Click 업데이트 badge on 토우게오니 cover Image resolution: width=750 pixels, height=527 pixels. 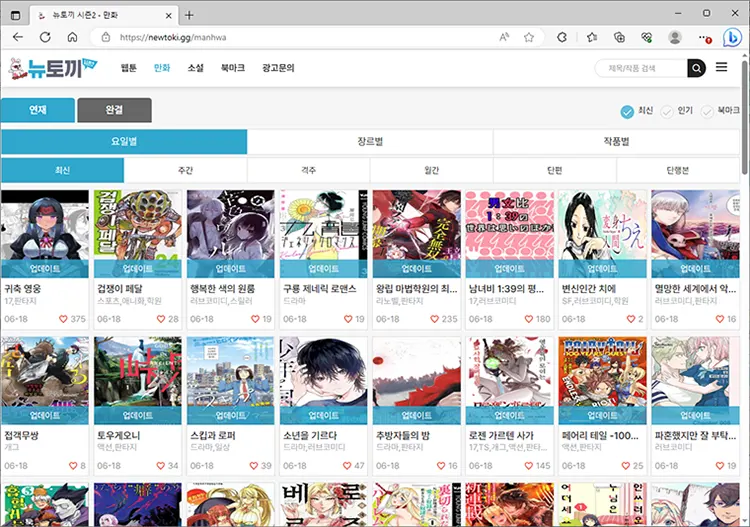138,416
